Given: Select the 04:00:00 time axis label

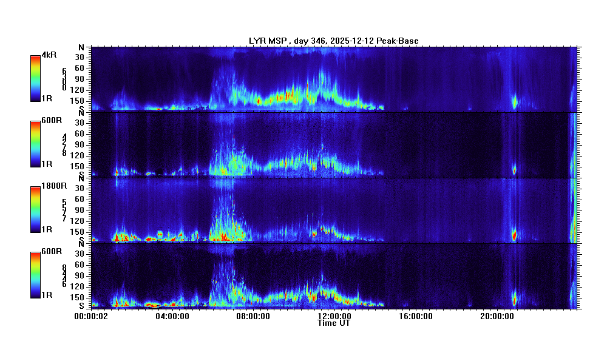Looking at the screenshot, I should click(x=172, y=316).
